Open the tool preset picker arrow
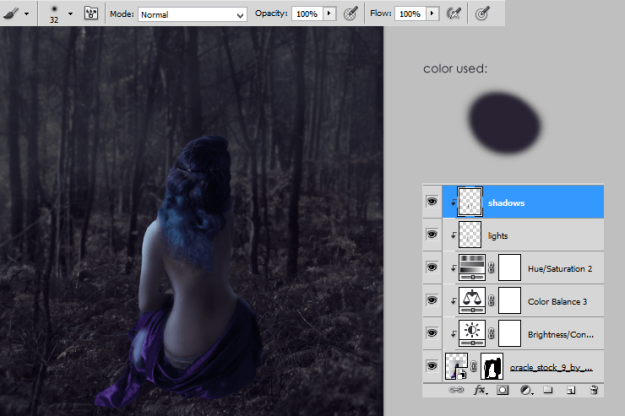The width and height of the screenshot is (625, 416). (x=27, y=14)
